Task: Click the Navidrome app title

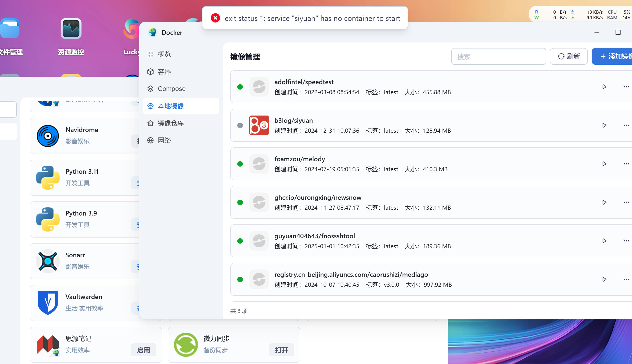Action: tap(82, 130)
